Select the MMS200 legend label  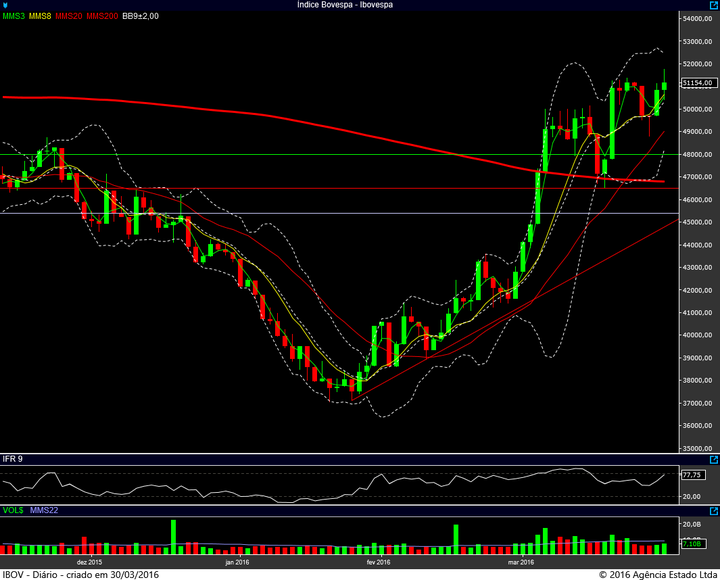point(102,16)
